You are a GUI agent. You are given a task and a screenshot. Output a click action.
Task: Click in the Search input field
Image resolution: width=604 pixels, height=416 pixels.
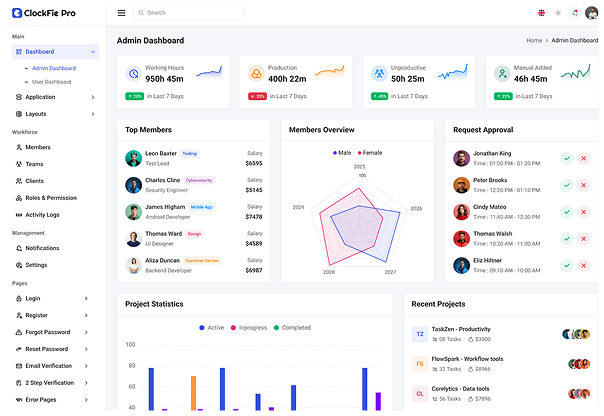[x=190, y=13]
